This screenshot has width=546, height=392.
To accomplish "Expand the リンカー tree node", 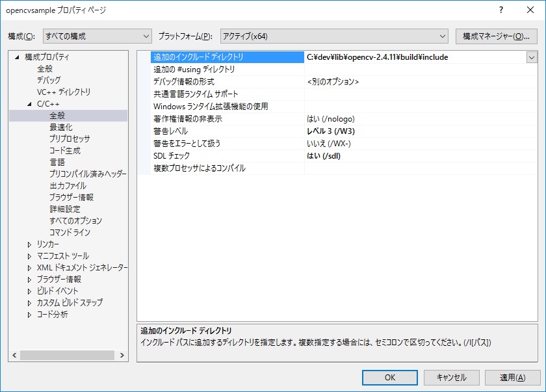I will pyautogui.click(x=29, y=244).
